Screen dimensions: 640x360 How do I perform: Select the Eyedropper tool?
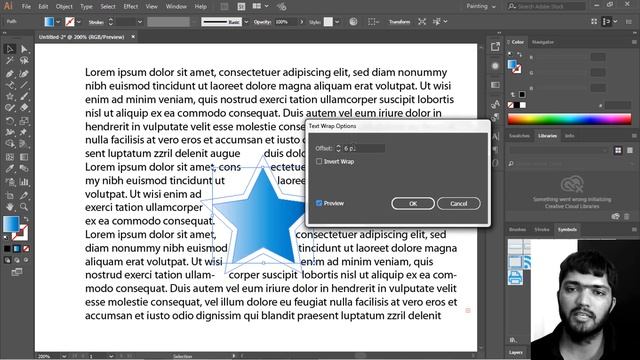coord(10,169)
